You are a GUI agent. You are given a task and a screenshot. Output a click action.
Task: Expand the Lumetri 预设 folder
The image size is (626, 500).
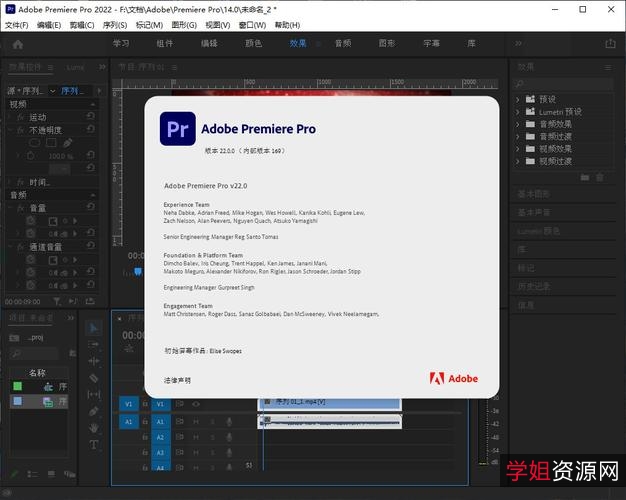point(517,112)
